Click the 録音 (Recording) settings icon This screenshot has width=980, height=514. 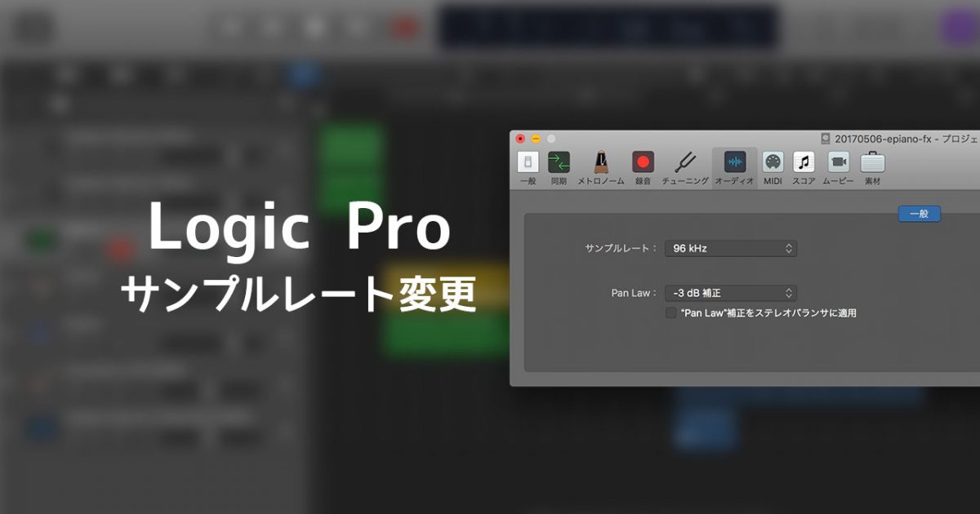pos(644,163)
